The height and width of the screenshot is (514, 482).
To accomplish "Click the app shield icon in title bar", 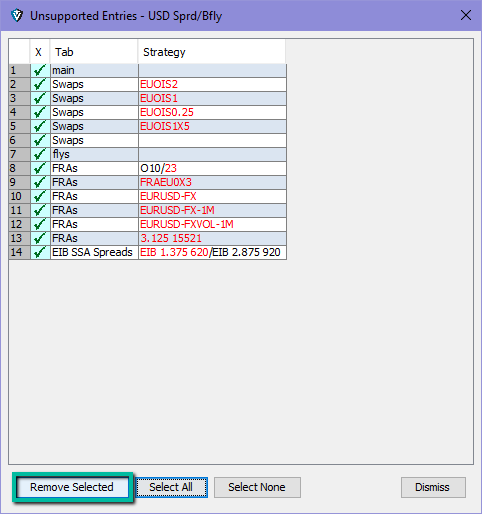I will click(x=17, y=16).
